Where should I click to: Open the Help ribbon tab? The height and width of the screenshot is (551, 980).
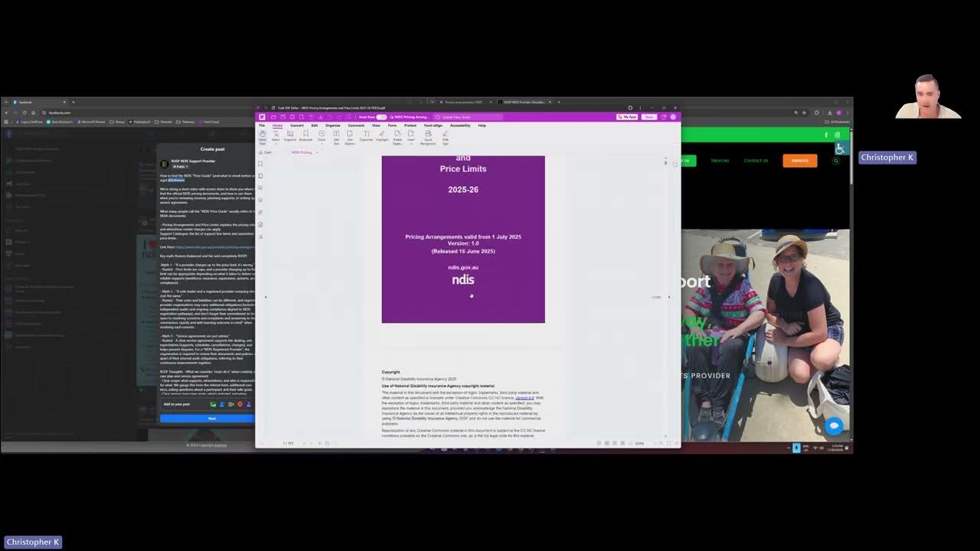click(x=482, y=126)
